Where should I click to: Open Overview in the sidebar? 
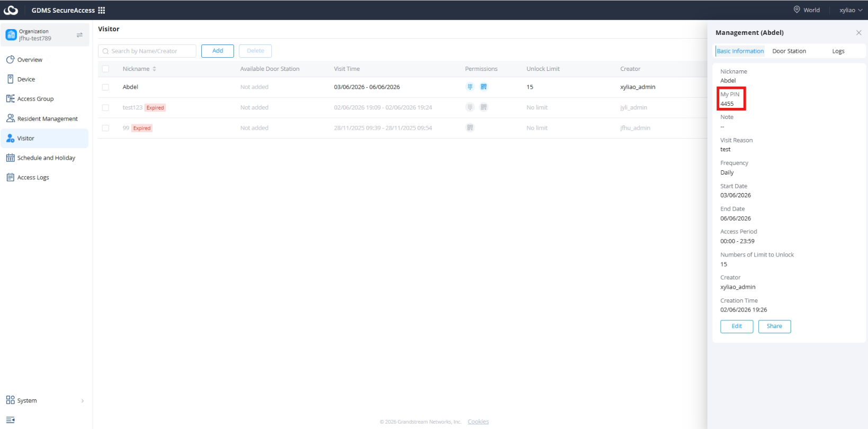44,60
